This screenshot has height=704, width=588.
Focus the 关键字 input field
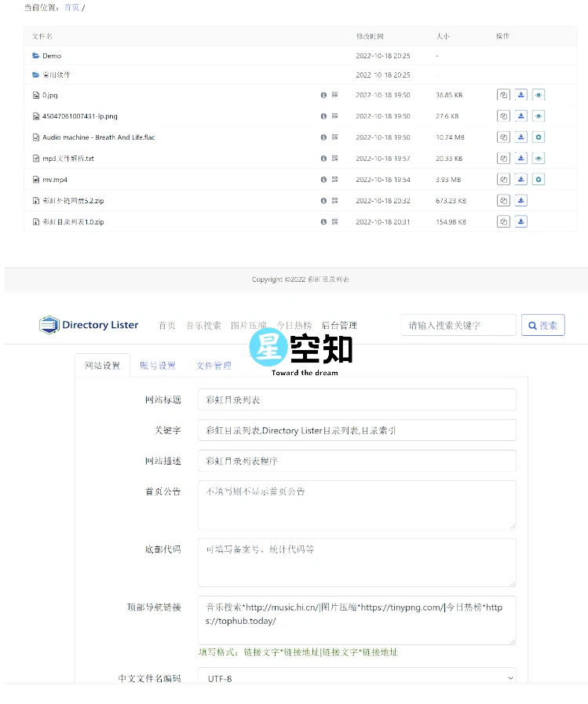(357, 430)
